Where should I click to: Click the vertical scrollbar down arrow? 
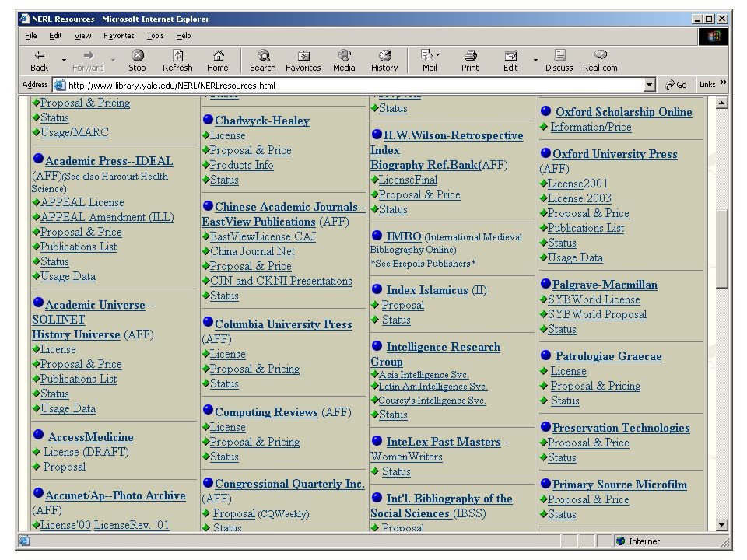point(722,525)
